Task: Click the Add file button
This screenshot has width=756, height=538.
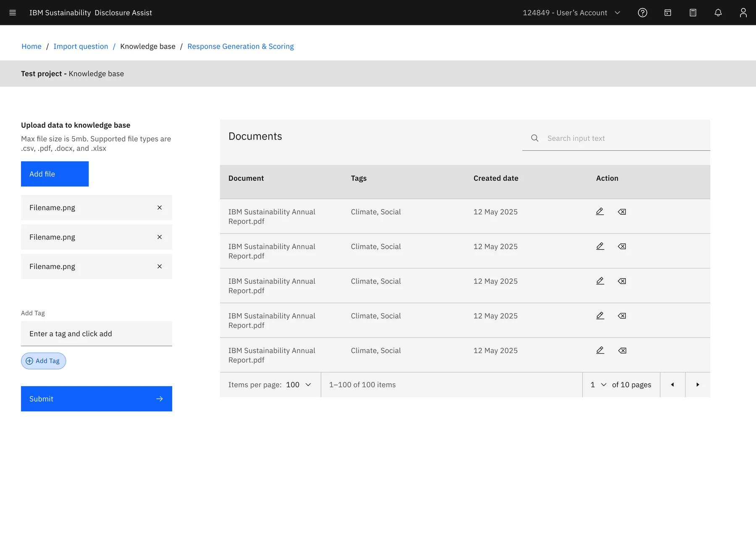Action: [55, 174]
